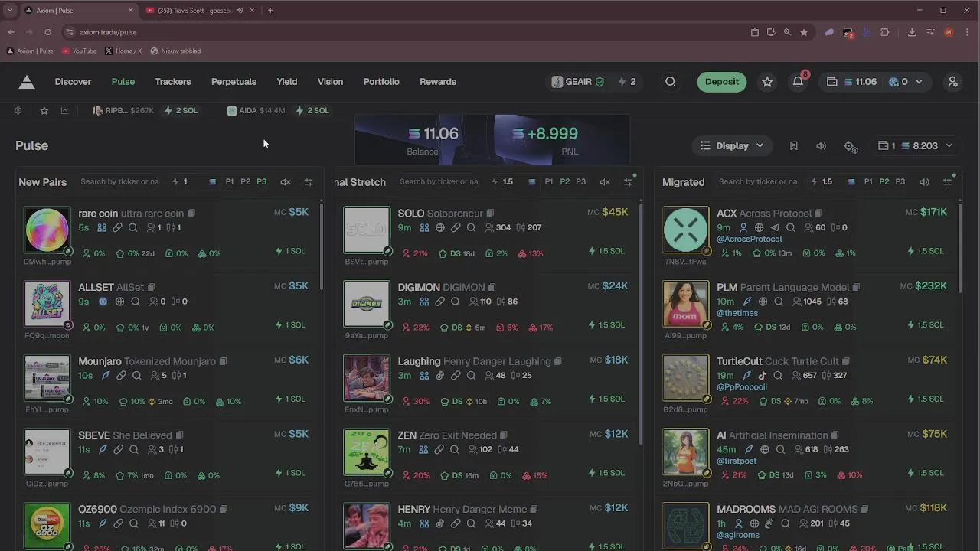This screenshot has width=980, height=551.
Task: Switch to Travis Scott YouTube tab
Action: tap(194, 10)
